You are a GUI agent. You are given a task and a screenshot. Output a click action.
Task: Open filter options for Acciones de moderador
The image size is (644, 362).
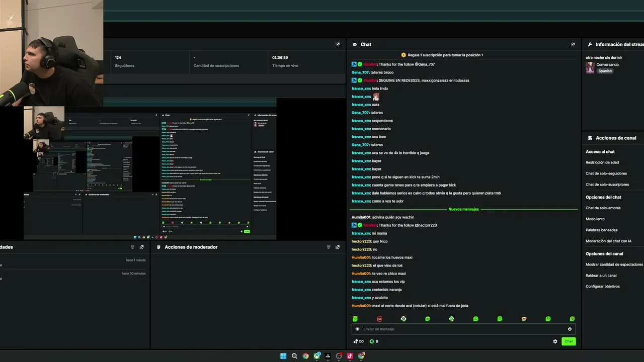(x=329, y=247)
